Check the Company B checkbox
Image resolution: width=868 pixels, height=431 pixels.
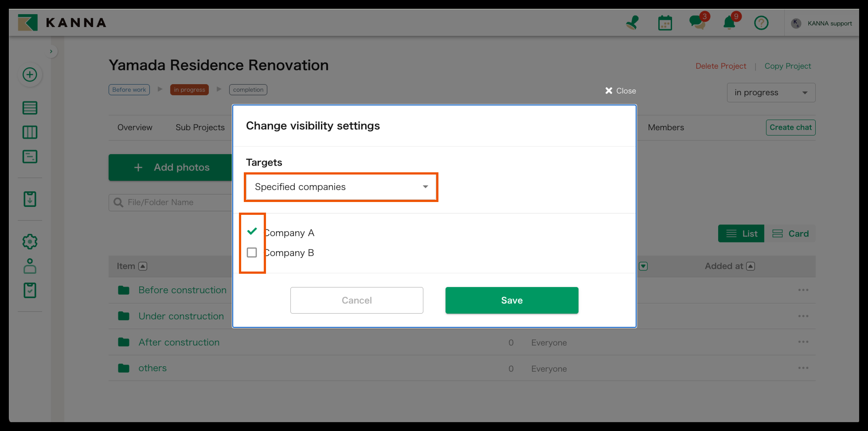(252, 252)
